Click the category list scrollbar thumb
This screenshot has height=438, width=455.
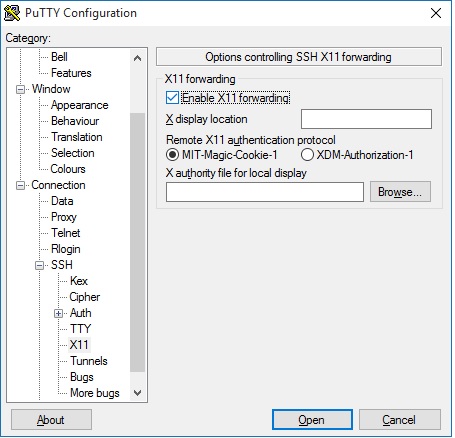point(137,242)
